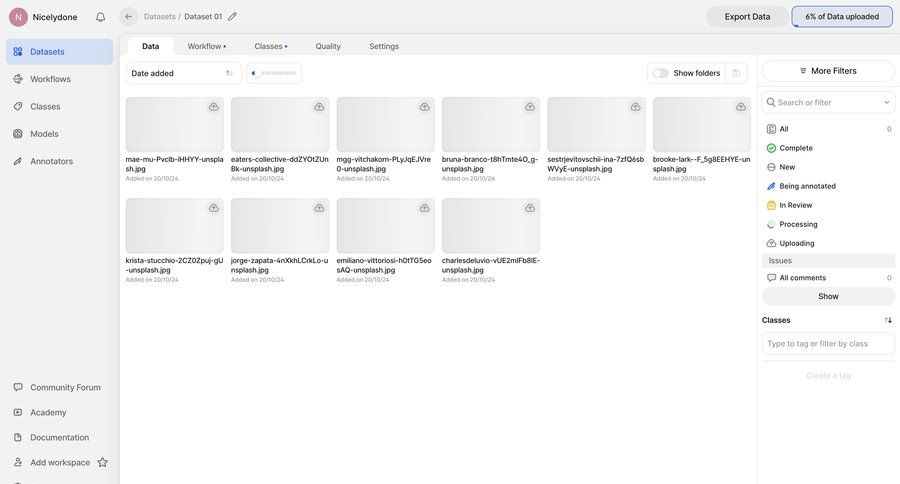Open the brooke-lark image thumbnail
The image size is (900, 484).
pyautogui.click(x=701, y=125)
